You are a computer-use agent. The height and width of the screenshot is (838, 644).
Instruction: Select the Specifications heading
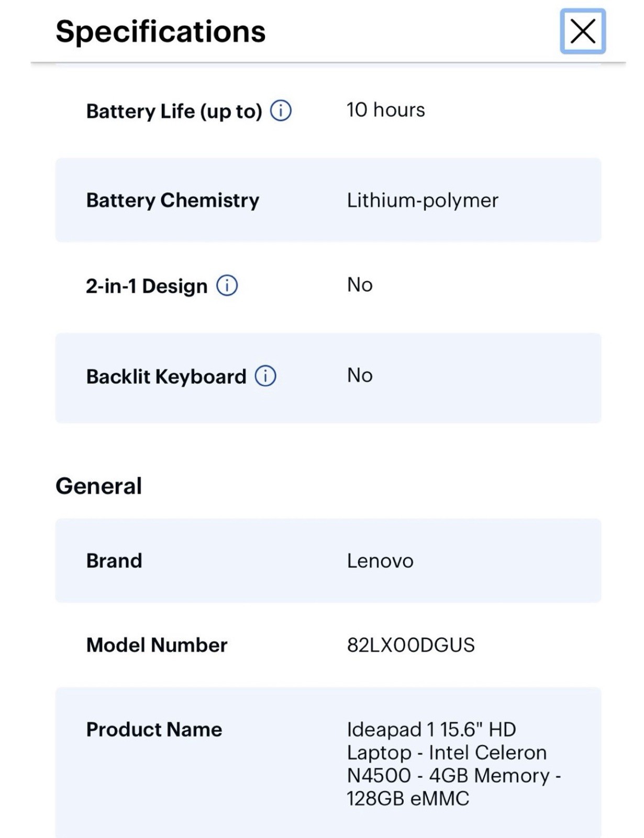tap(161, 31)
